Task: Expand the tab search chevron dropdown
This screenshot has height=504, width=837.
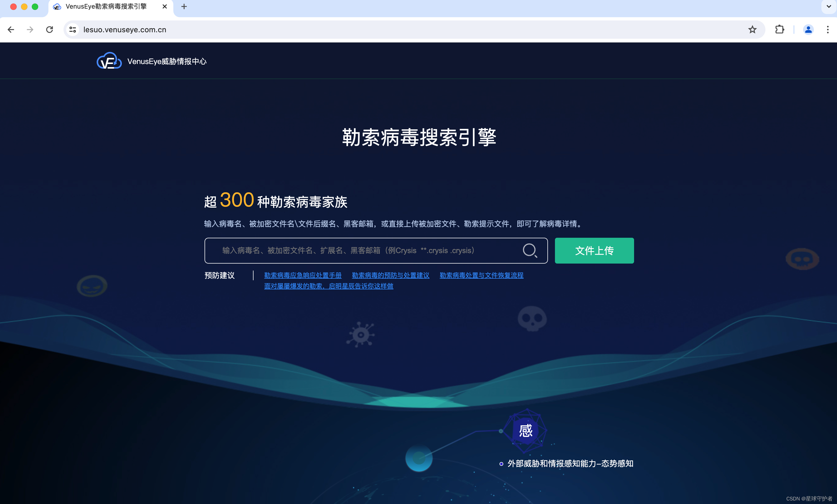Action: pos(828,6)
